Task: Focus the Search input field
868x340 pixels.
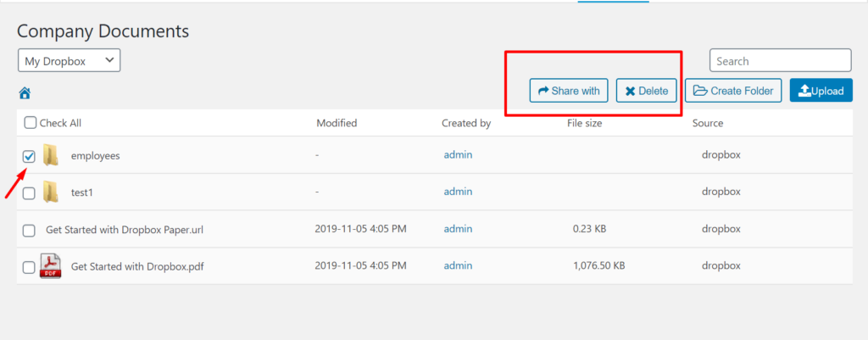Action: tap(781, 60)
